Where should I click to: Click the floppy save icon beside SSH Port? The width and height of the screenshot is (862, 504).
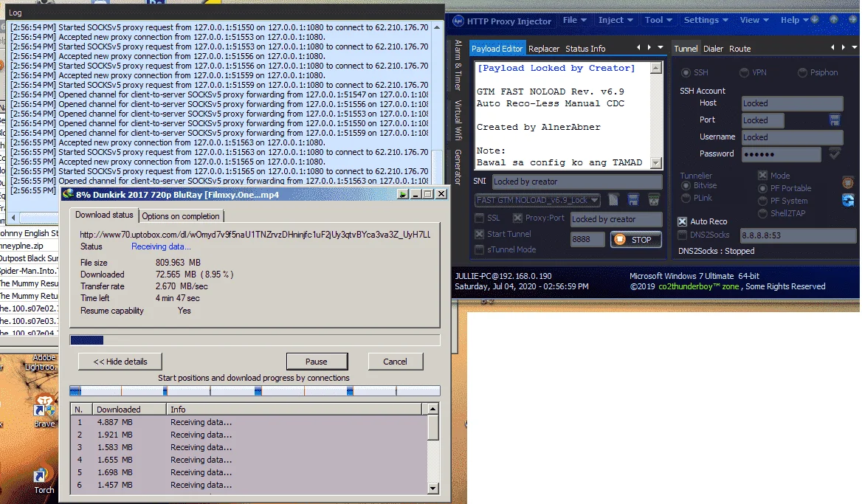point(835,120)
